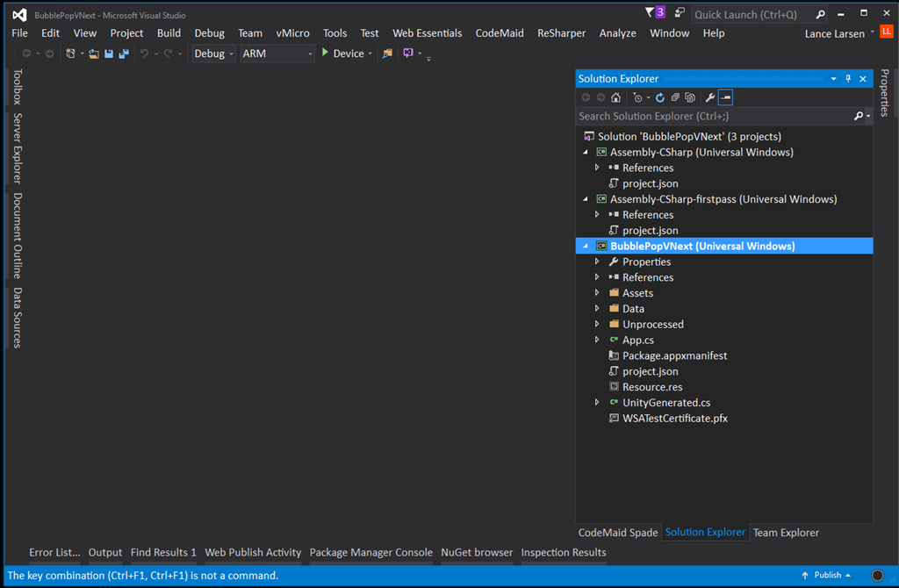
Task: Click the Visual Studio logo in title bar
Action: point(19,15)
